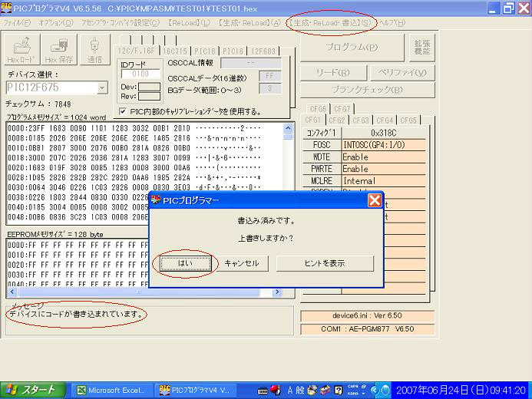Click the ヒントを表示 hint button
Image resolution: width=532 pixels, height=399 pixels.
[321, 263]
